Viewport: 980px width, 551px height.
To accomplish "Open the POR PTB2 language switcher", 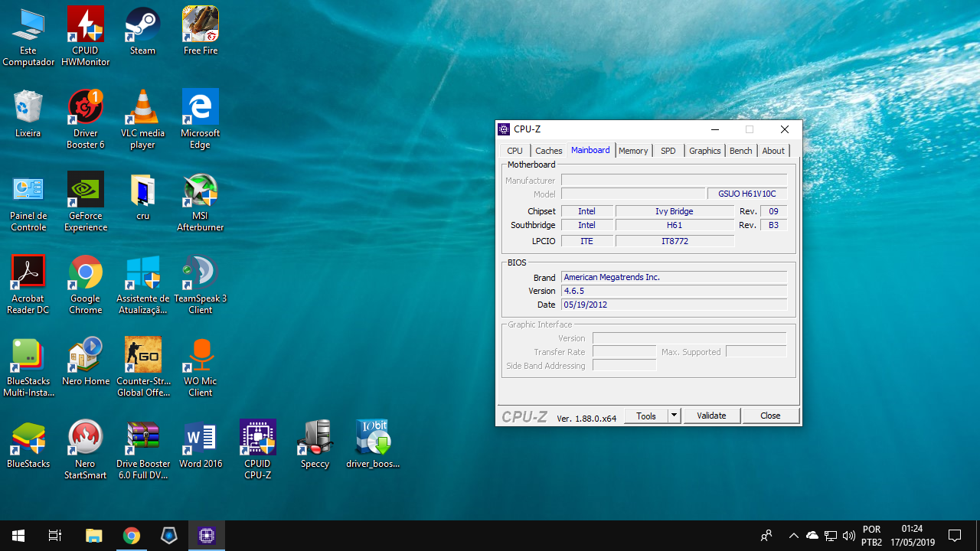I will coord(871,536).
